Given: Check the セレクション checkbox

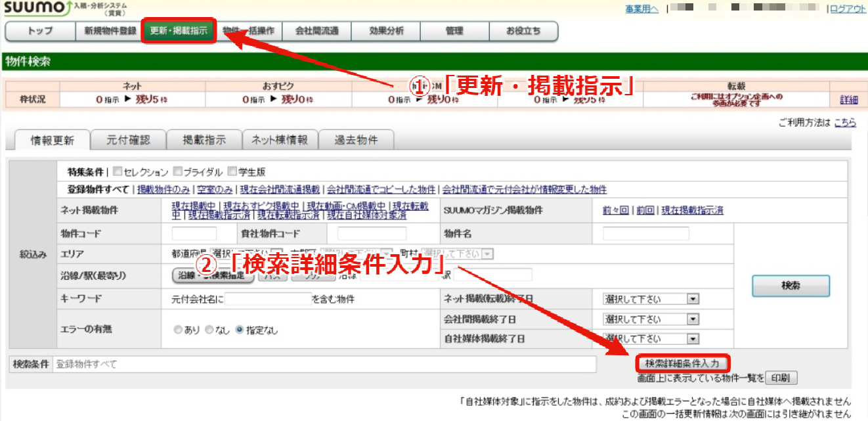Looking at the screenshot, I should pos(118,172).
